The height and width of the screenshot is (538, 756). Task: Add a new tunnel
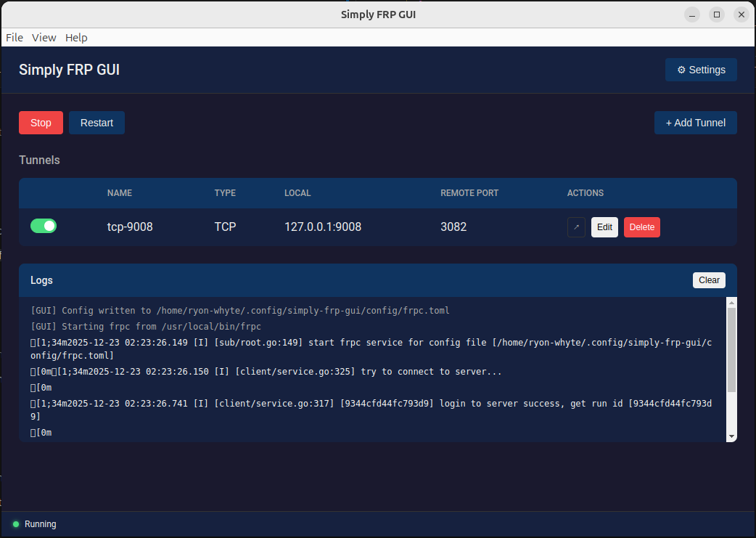pyautogui.click(x=695, y=122)
